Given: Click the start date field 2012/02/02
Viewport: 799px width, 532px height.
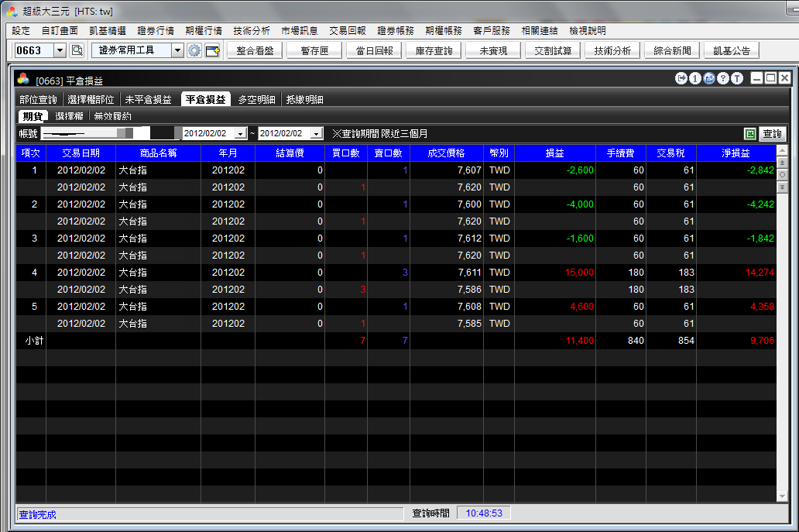Looking at the screenshot, I should 208,133.
